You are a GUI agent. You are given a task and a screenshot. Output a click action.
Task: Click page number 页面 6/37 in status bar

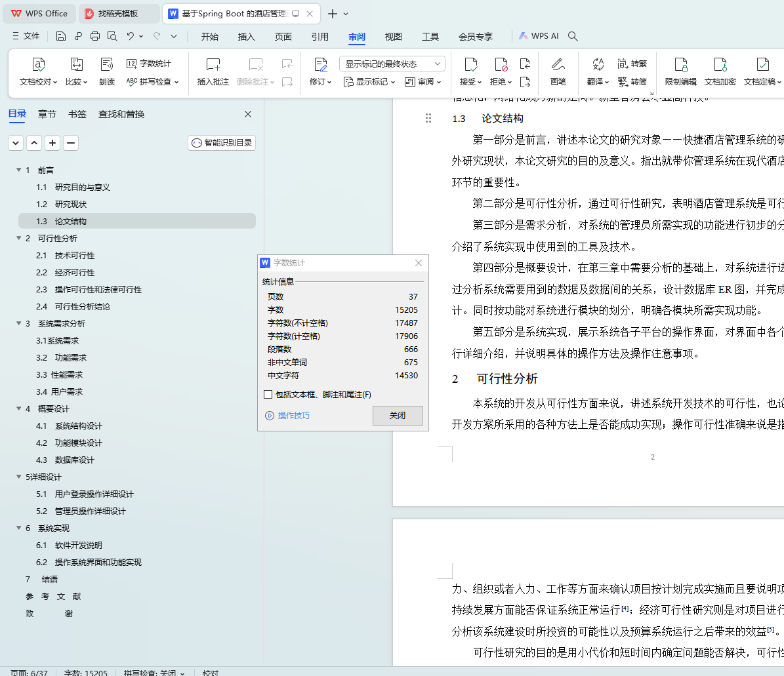(x=29, y=673)
